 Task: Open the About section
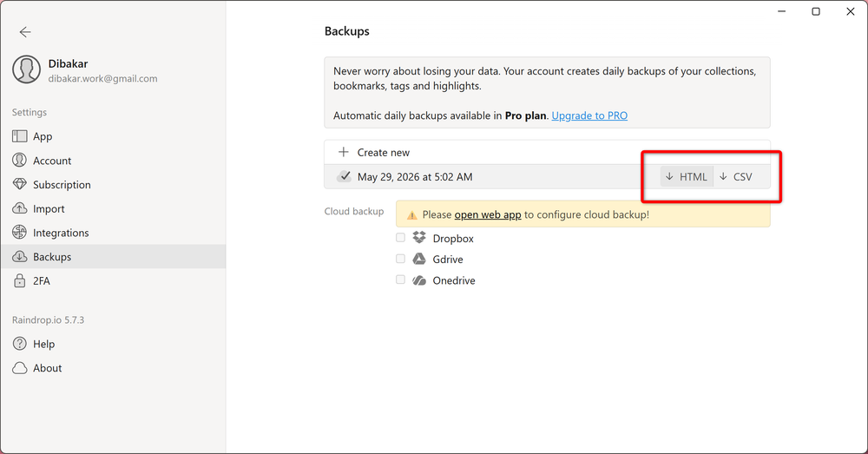113,368
